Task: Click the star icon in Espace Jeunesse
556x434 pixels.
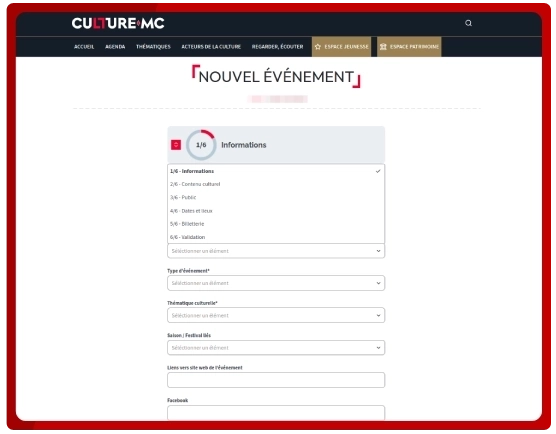Action: coord(318,47)
